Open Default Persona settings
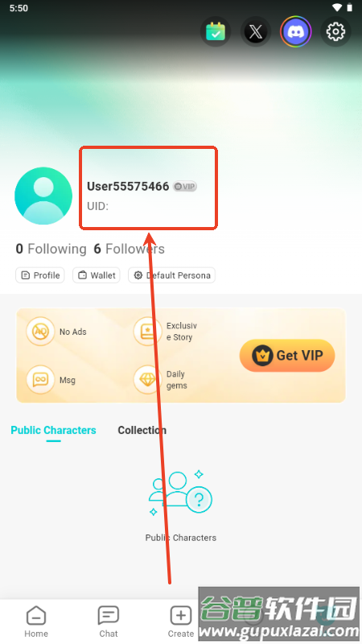The height and width of the screenshot is (644, 362). coord(172,275)
